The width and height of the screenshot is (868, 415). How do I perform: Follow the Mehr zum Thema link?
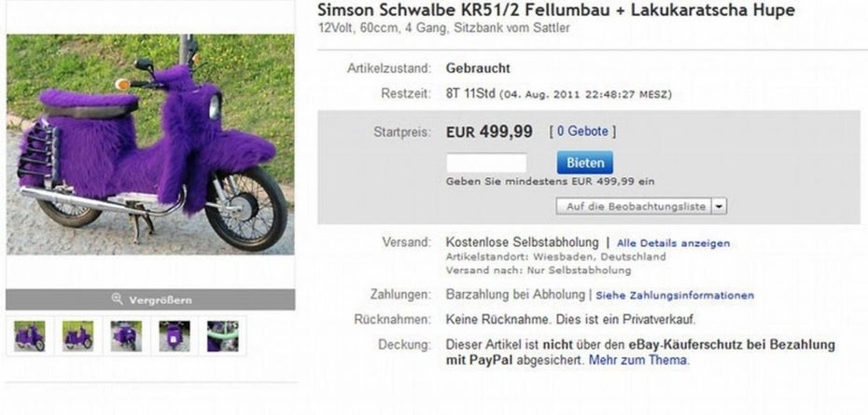coord(638,360)
